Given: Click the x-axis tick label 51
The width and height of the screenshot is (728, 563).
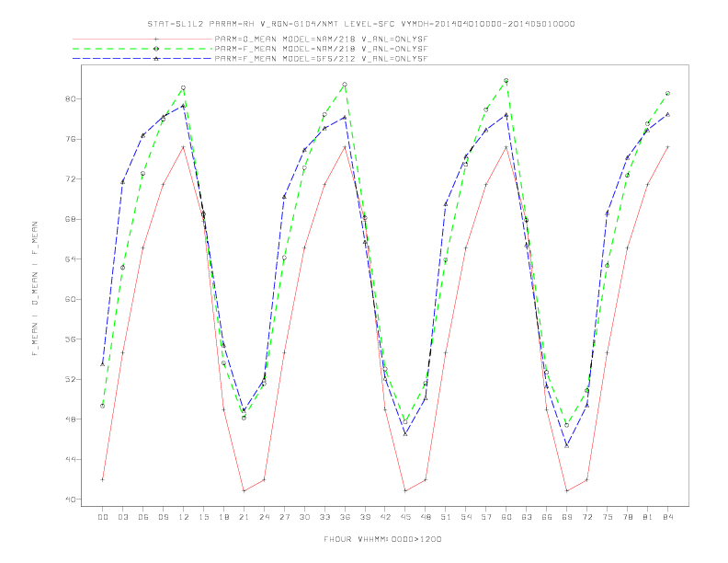Looking at the screenshot, I should coord(446,517).
